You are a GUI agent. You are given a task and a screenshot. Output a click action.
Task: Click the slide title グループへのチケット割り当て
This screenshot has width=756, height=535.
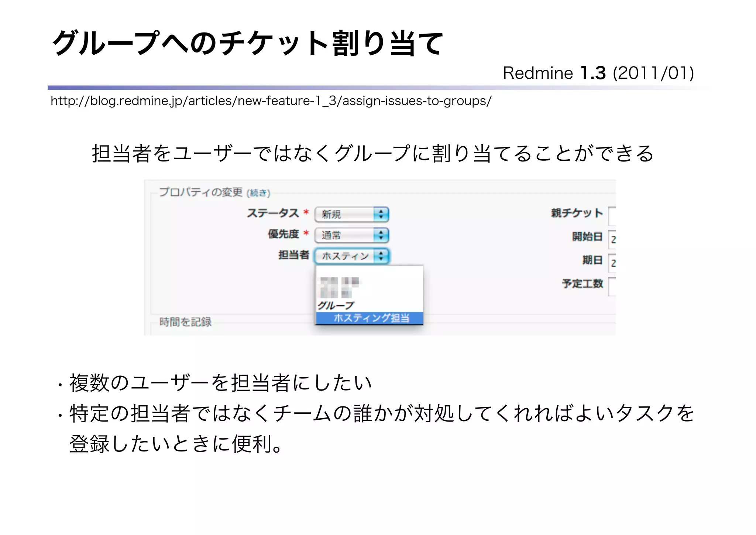point(247,44)
